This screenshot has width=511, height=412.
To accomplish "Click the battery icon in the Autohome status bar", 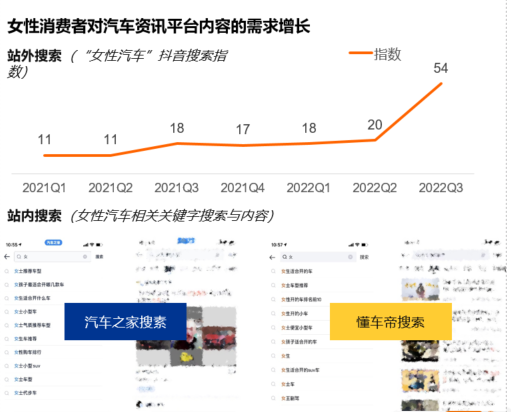I will click(x=99, y=245).
